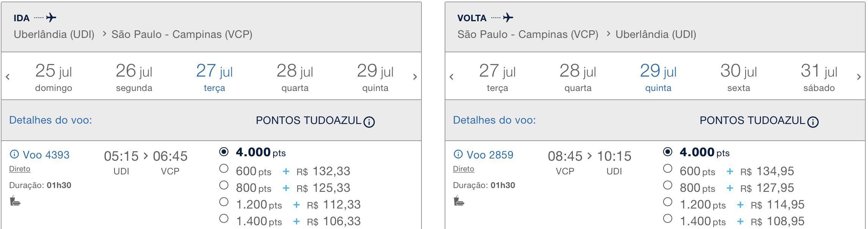This screenshot has width=868, height=229.
Task: Open the Voo 4393 flight link
Action: 46,155
